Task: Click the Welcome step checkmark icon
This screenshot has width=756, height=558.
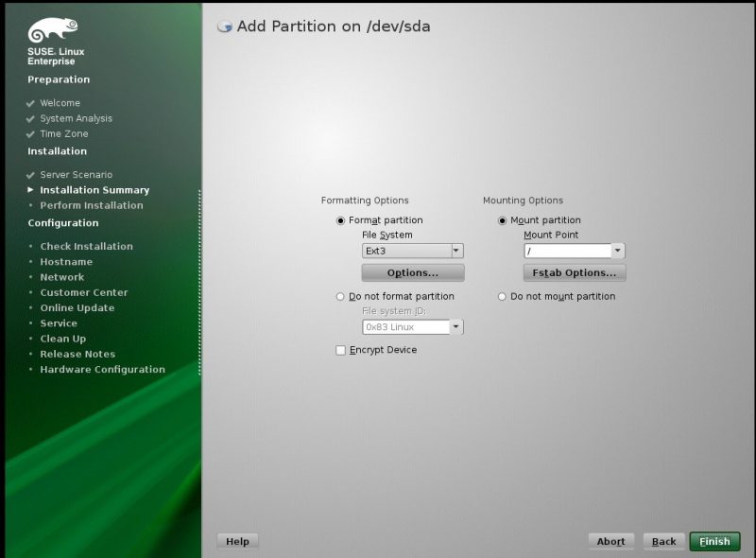Action: tap(31, 103)
